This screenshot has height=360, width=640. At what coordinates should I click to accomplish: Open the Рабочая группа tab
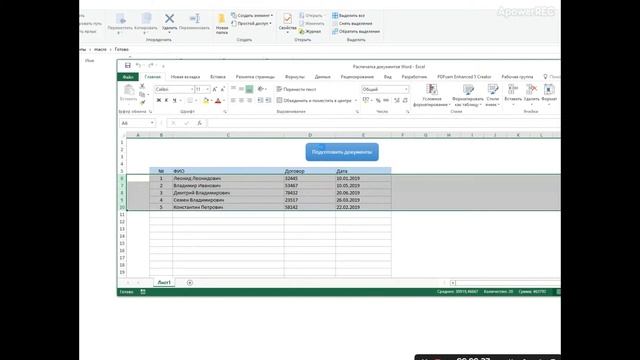tap(517, 77)
